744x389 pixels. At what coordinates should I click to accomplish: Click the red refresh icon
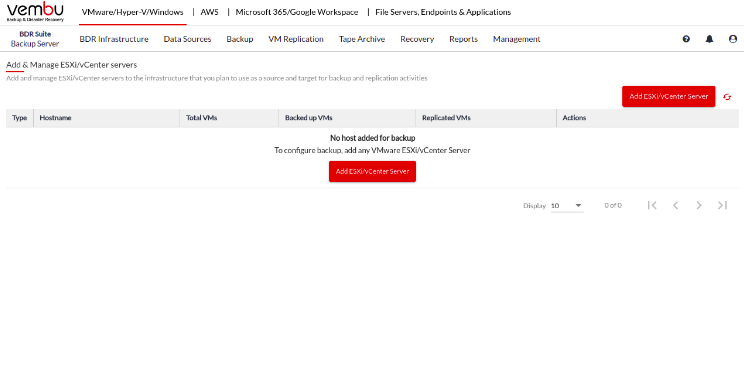click(727, 97)
